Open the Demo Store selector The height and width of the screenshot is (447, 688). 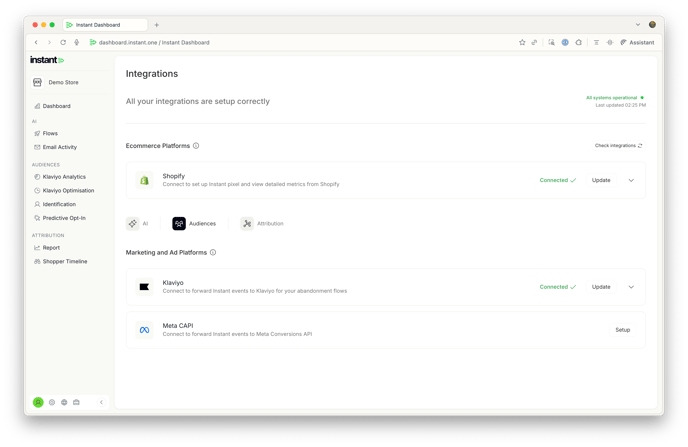[56, 82]
